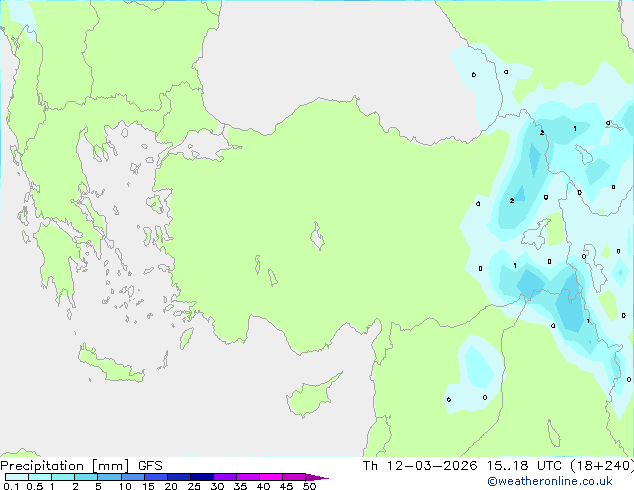Viewport: 634px width, 490px height.
Task: Pick the 35–40 mm legend color box
Action: point(247,477)
